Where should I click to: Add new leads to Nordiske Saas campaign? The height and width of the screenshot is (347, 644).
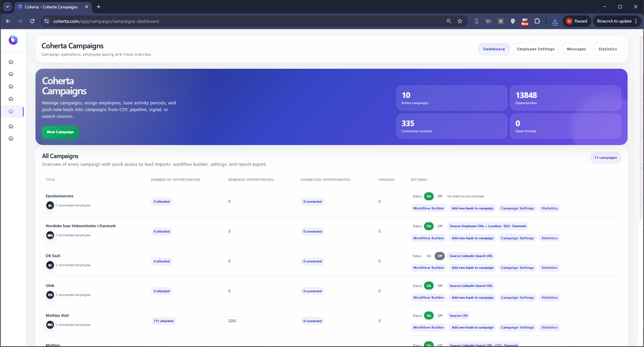pyautogui.click(x=472, y=238)
